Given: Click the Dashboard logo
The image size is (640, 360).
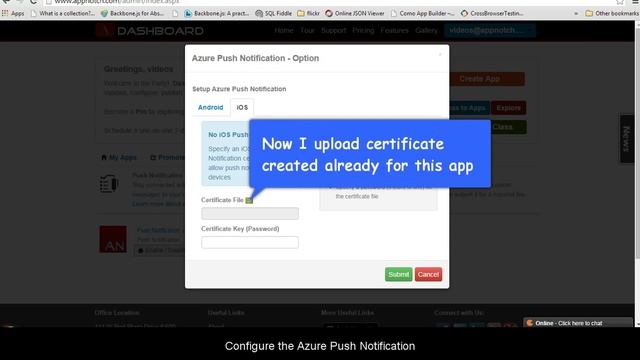Looking at the screenshot, I should (x=150, y=31).
